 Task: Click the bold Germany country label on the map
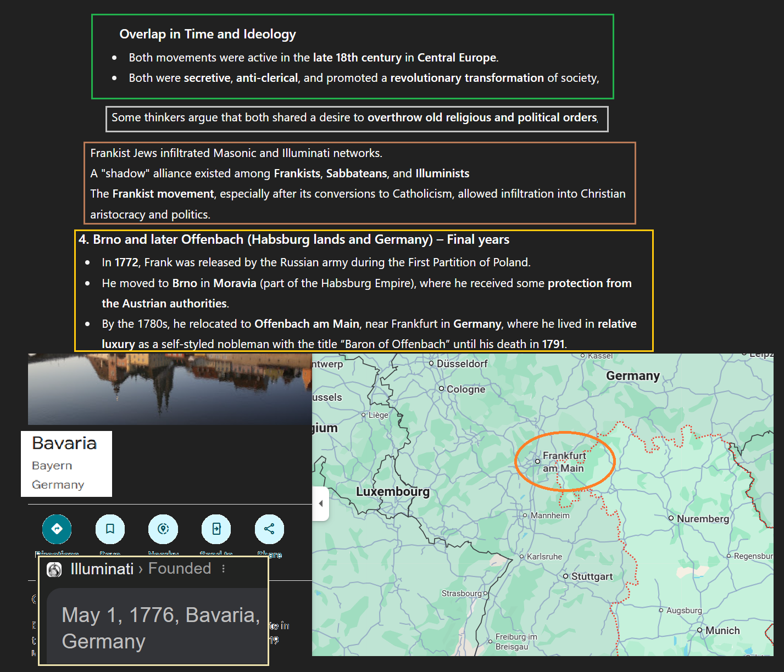pos(633,376)
